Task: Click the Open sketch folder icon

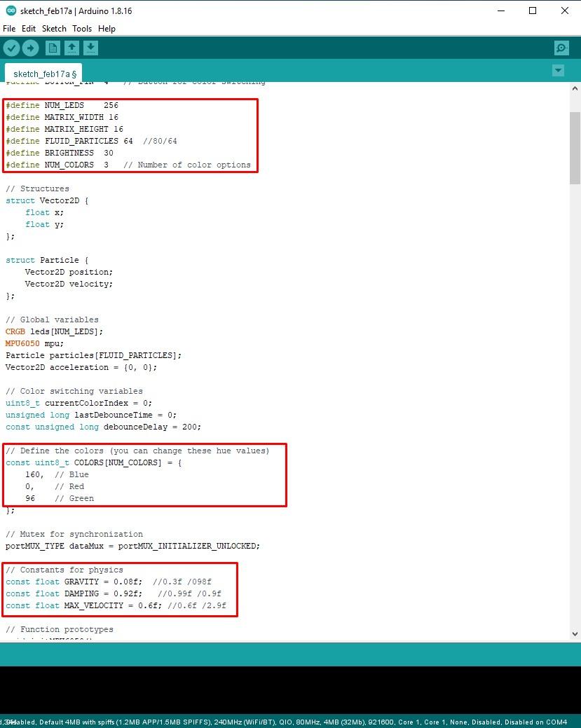Action: click(x=71, y=47)
